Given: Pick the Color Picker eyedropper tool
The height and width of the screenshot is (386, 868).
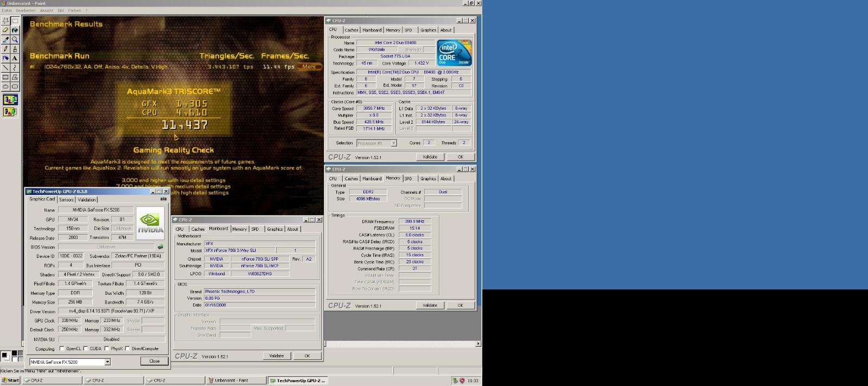Looking at the screenshot, I should tap(5, 39).
